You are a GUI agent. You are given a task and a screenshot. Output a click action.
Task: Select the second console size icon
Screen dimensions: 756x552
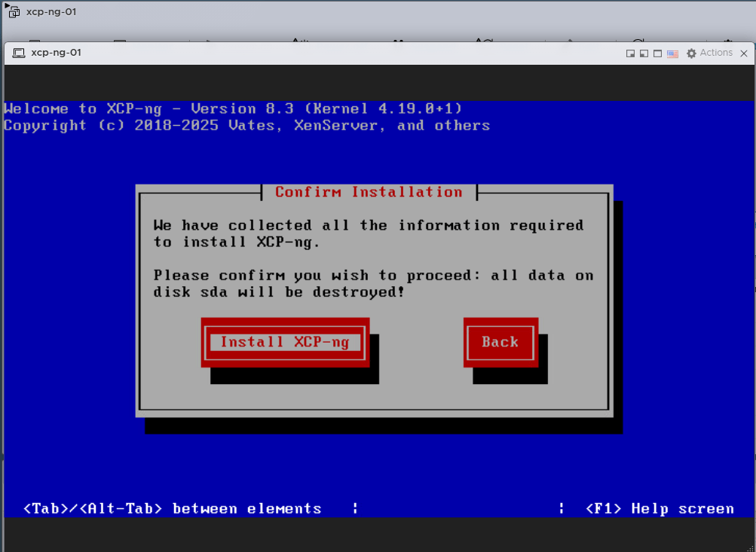[644, 53]
